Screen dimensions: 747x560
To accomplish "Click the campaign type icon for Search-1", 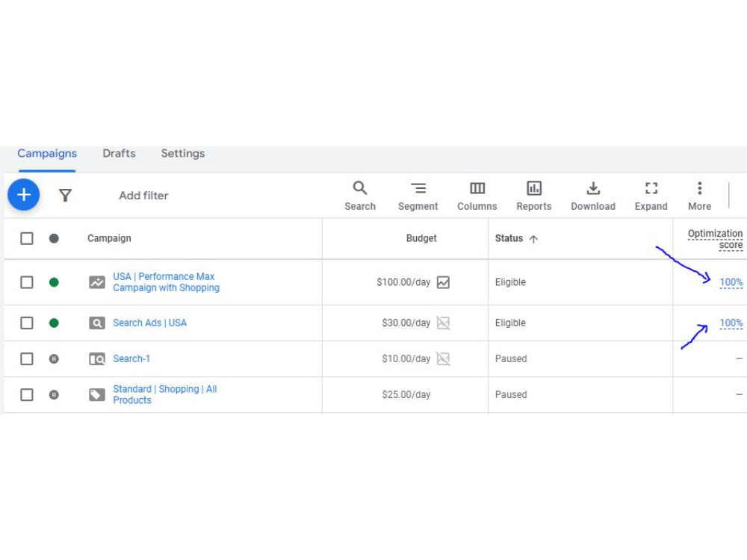I will pos(97,358).
